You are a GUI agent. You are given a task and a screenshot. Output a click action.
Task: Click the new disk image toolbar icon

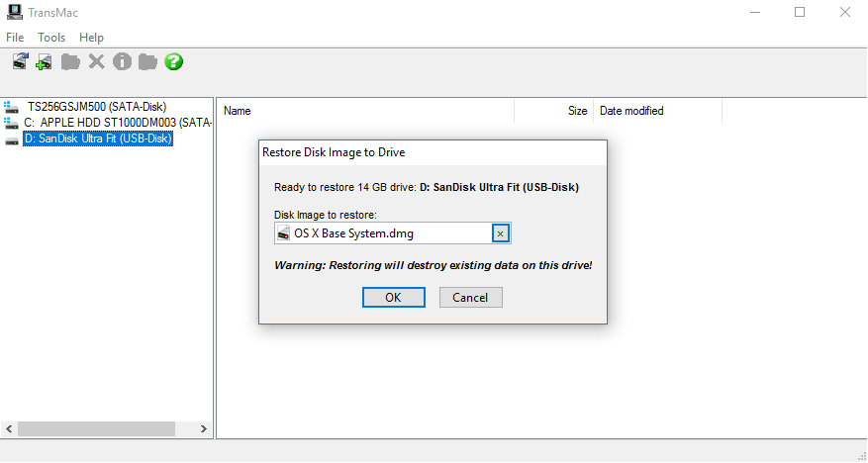pyautogui.click(x=45, y=62)
